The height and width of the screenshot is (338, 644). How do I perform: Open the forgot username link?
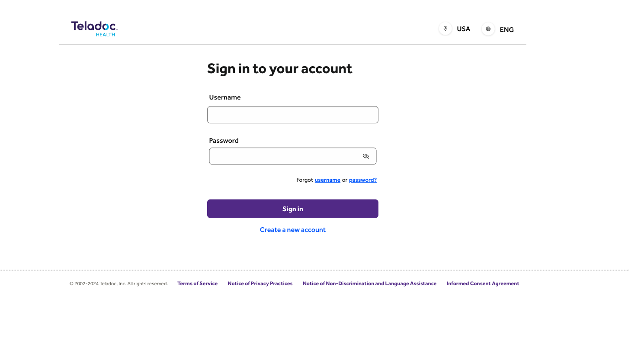(327, 180)
